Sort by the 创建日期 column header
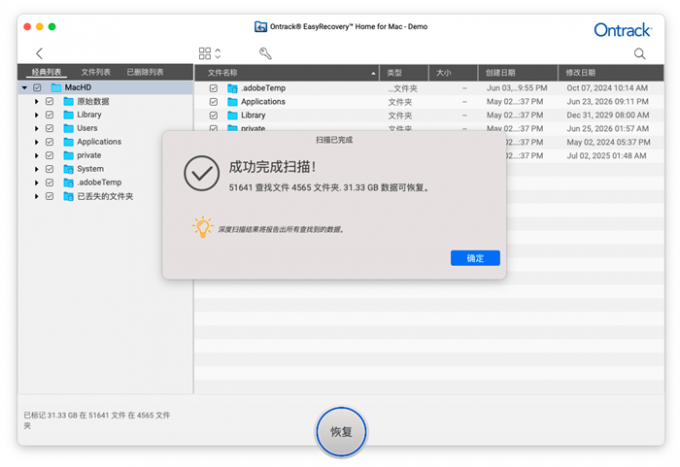The width and height of the screenshot is (680, 467). [x=518, y=73]
